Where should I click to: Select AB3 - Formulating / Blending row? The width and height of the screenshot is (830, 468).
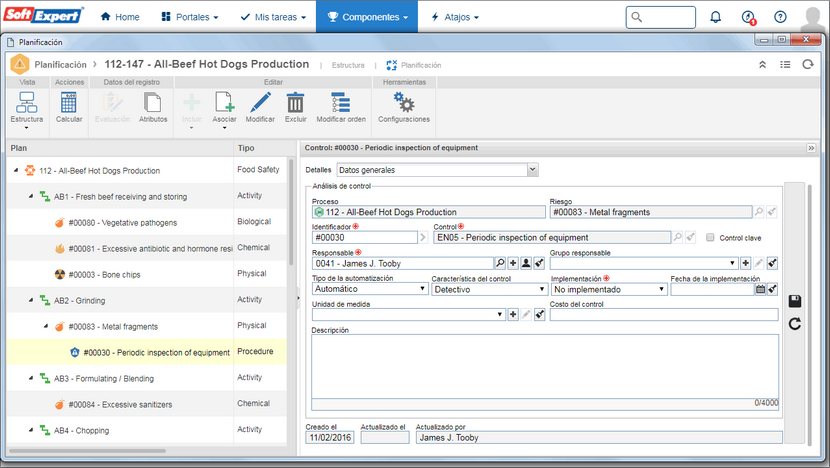click(147, 378)
